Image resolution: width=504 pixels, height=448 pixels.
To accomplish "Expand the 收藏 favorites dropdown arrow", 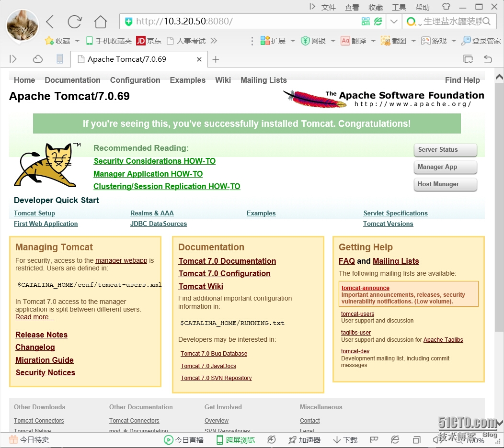I will [77, 41].
